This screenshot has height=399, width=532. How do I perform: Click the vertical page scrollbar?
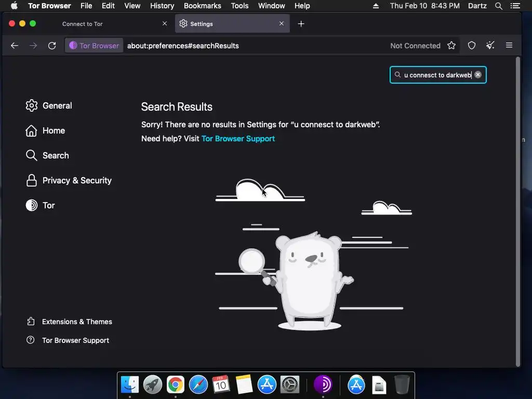(518, 212)
